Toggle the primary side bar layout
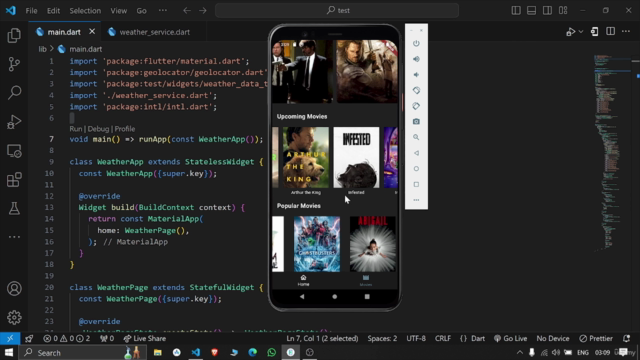This screenshot has width=640, height=360. click(516, 11)
